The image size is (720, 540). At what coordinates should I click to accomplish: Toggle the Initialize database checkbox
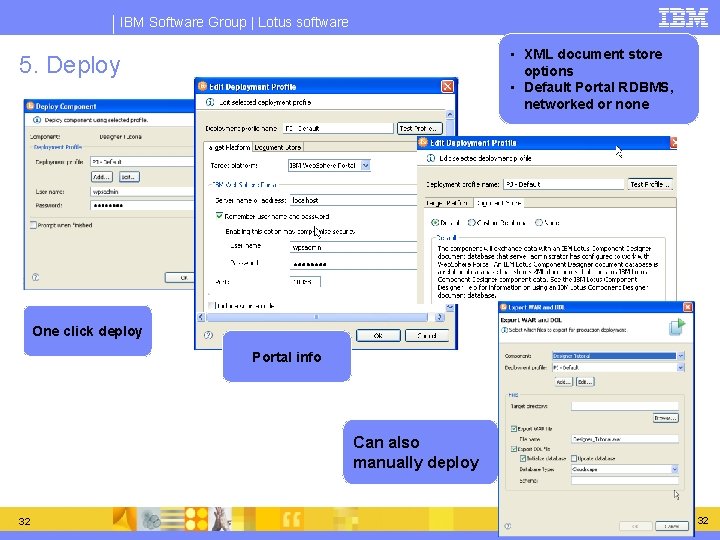[x=523, y=458]
